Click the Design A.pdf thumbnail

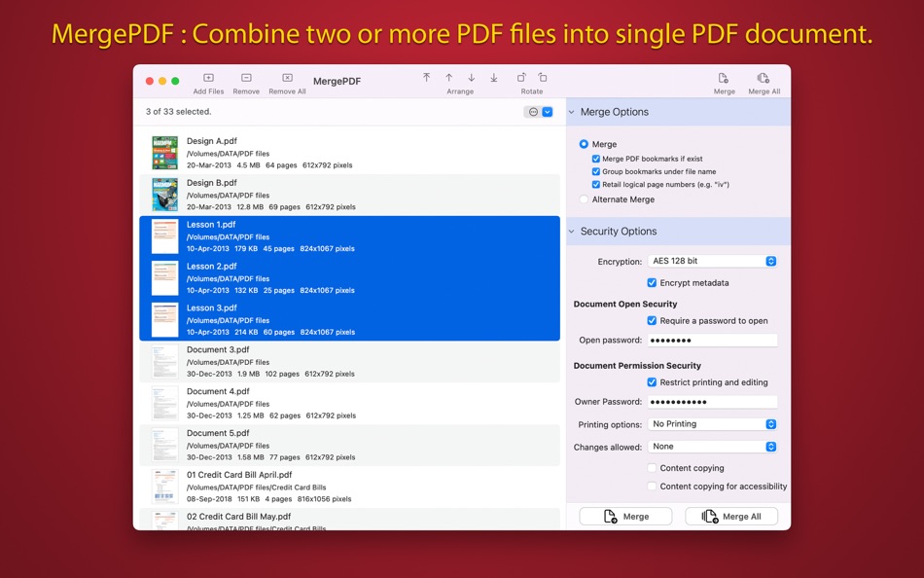coord(164,153)
